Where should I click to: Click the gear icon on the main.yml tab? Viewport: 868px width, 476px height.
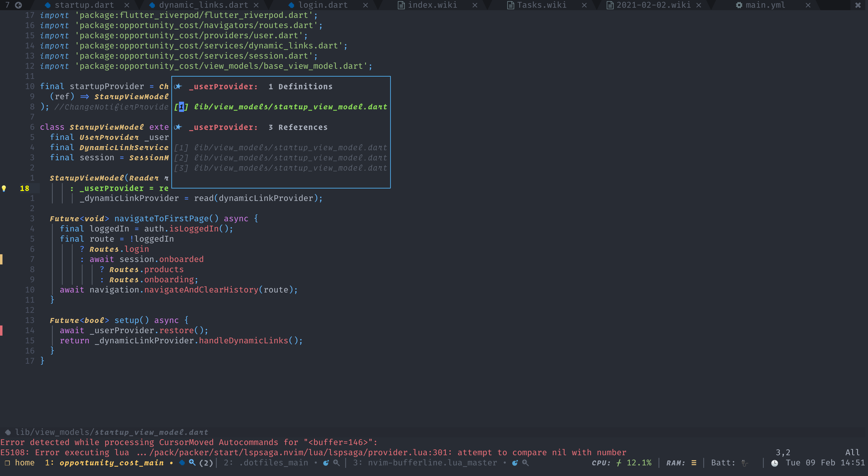[x=739, y=5]
